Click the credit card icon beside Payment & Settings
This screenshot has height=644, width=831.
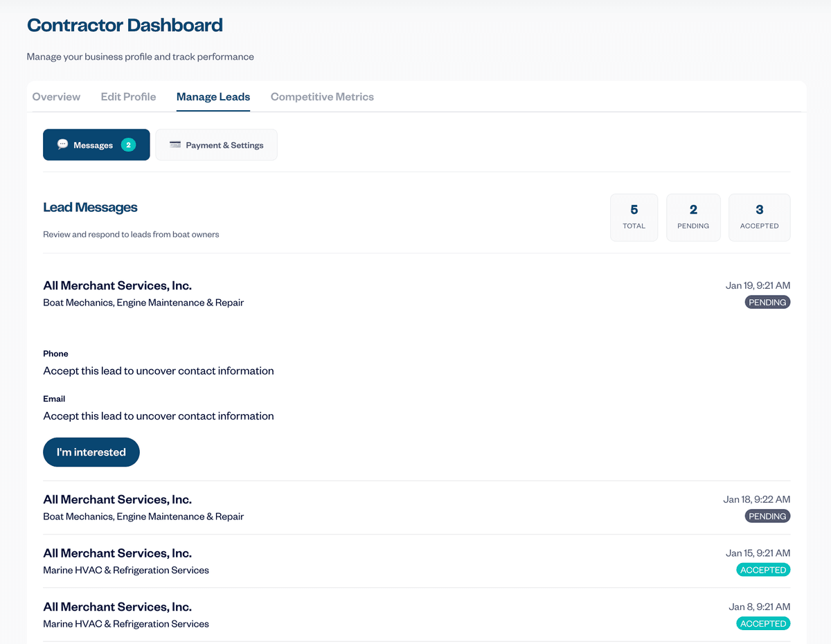(x=175, y=145)
